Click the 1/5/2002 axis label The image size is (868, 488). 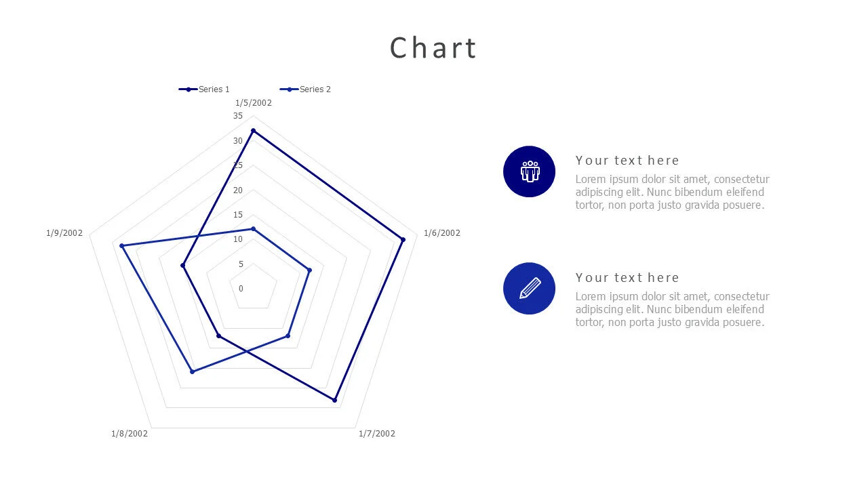pyautogui.click(x=254, y=103)
